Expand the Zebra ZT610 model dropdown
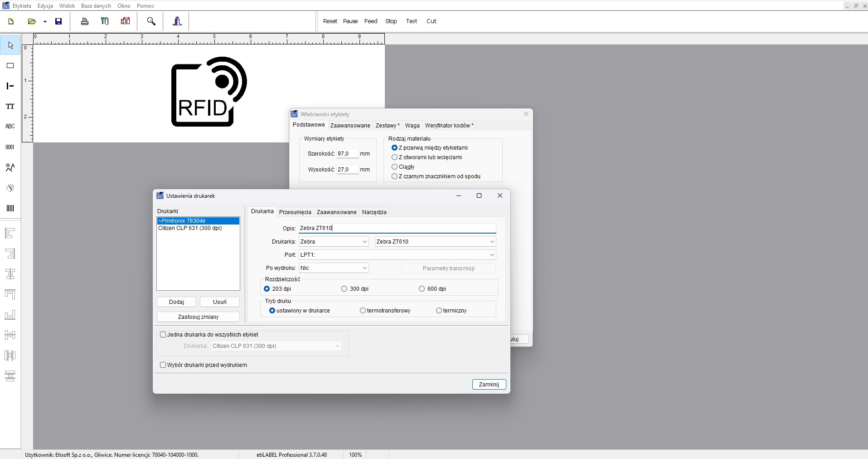 (492, 242)
